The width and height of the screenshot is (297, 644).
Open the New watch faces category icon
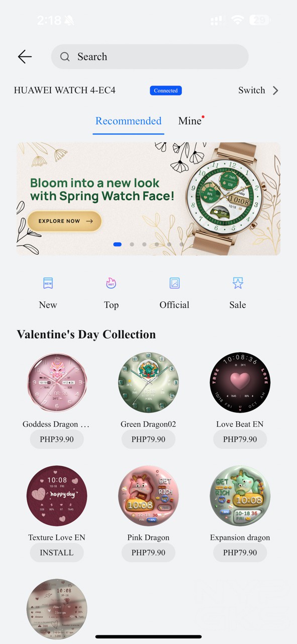coord(48,283)
